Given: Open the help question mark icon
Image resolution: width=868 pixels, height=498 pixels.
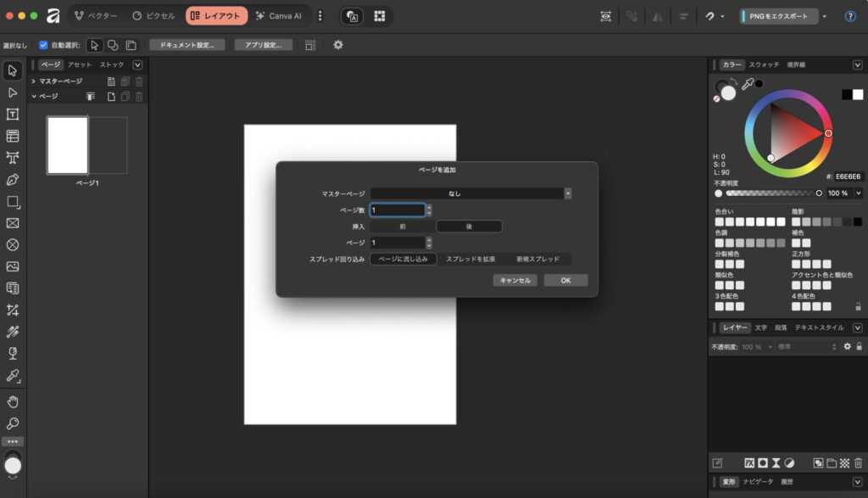Looking at the screenshot, I should pos(850,16).
